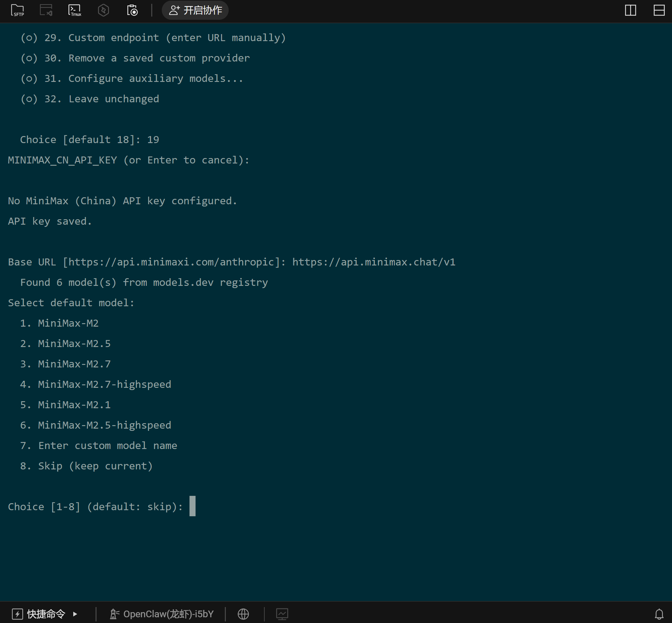This screenshot has height=623, width=672.
Task: Click the lighthouse icon beside OpenClaw session
Action: coord(114,614)
